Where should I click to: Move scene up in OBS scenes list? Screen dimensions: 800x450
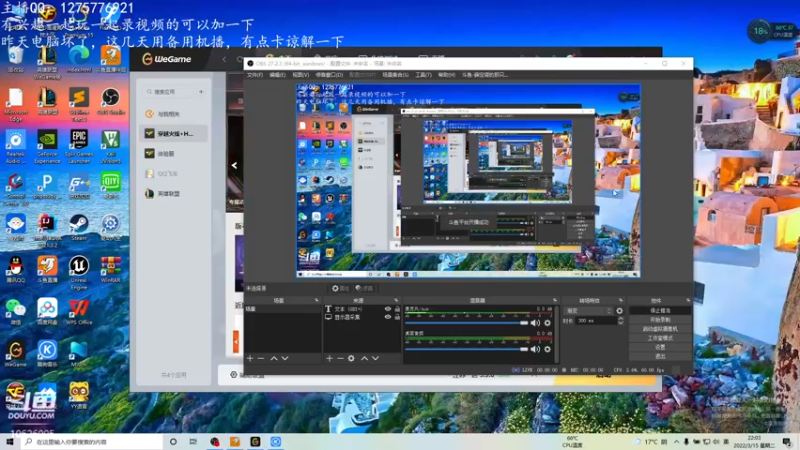point(274,359)
